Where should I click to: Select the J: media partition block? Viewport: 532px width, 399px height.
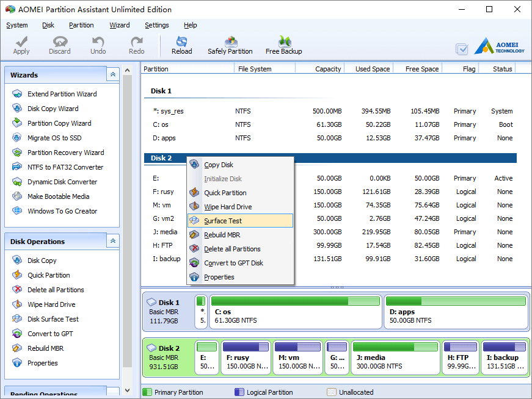[x=395, y=358]
